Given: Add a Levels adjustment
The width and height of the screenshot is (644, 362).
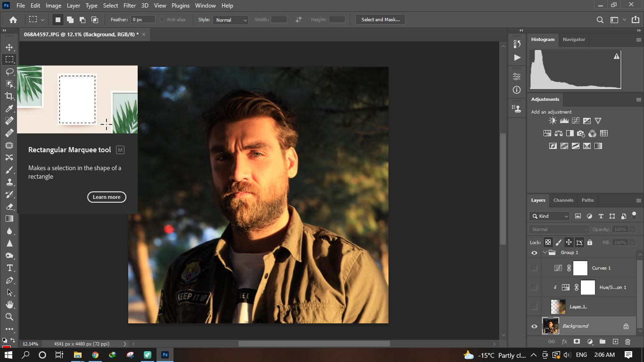Looking at the screenshot, I should 564,121.
